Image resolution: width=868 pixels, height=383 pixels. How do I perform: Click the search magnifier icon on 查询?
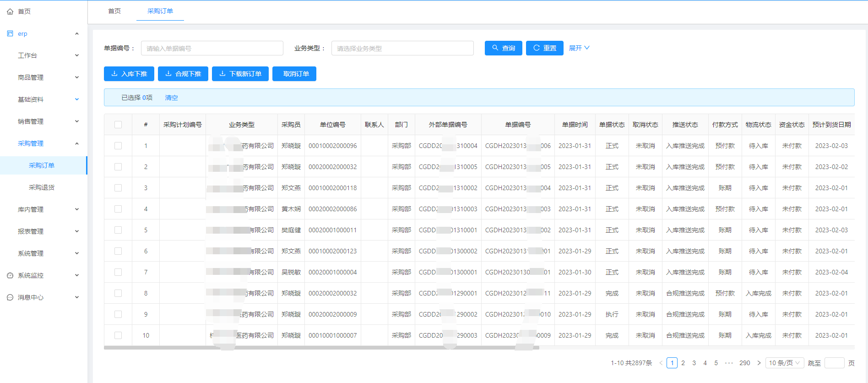(x=495, y=48)
